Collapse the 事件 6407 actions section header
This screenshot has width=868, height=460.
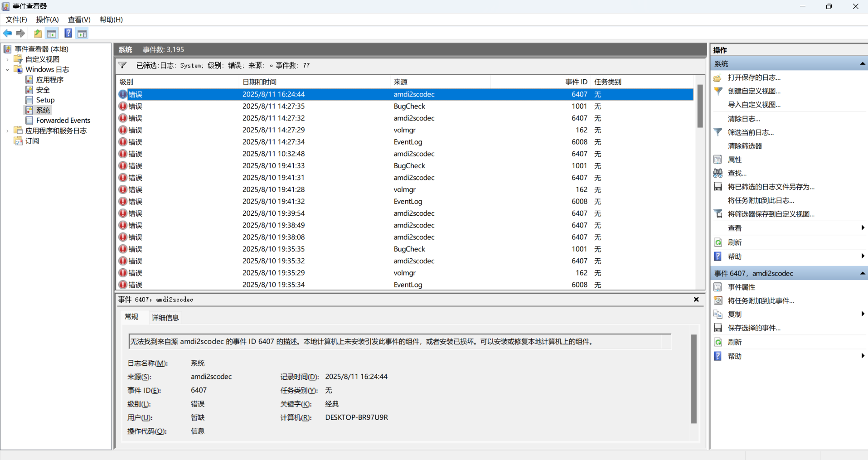(862, 273)
